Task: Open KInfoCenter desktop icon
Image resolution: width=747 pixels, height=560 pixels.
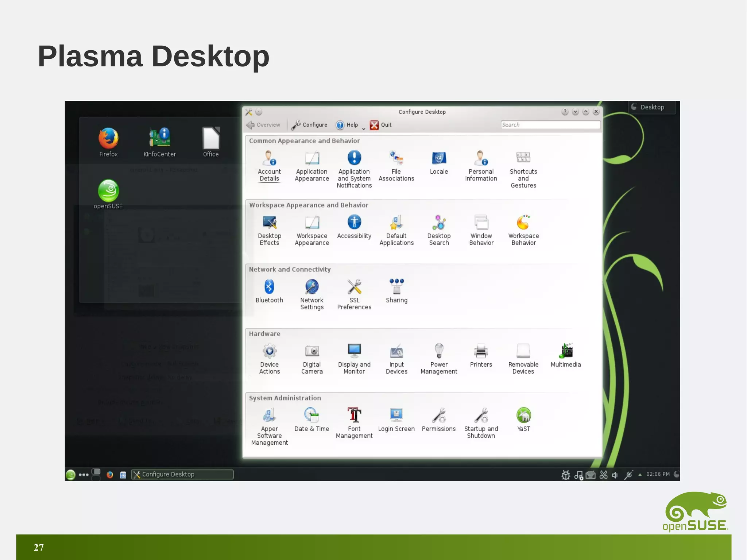Action: 159,142
